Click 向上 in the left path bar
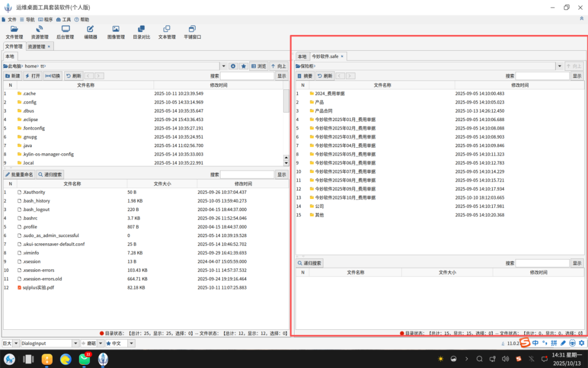 [x=279, y=66]
